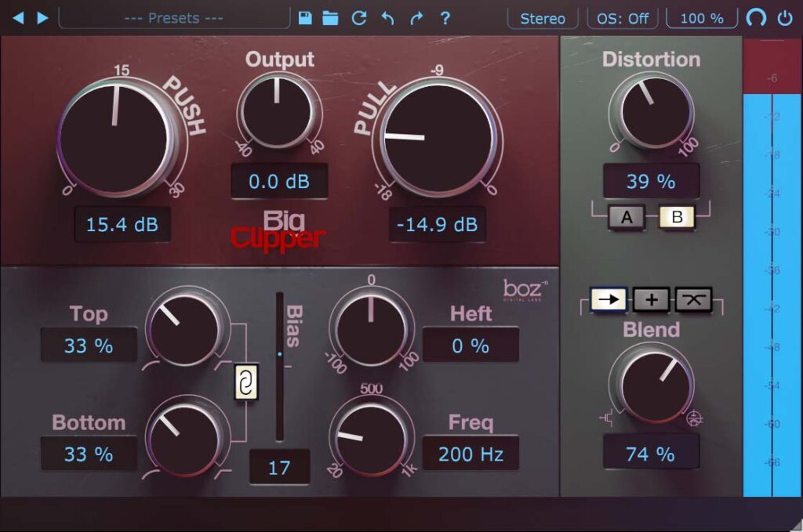Toggle oversampling labeled OS: Off

click(622, 18)
